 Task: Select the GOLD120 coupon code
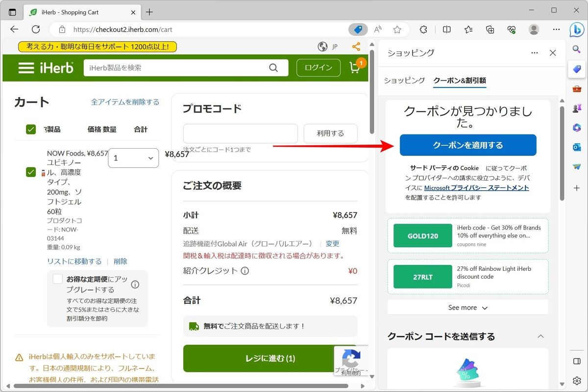423,236
